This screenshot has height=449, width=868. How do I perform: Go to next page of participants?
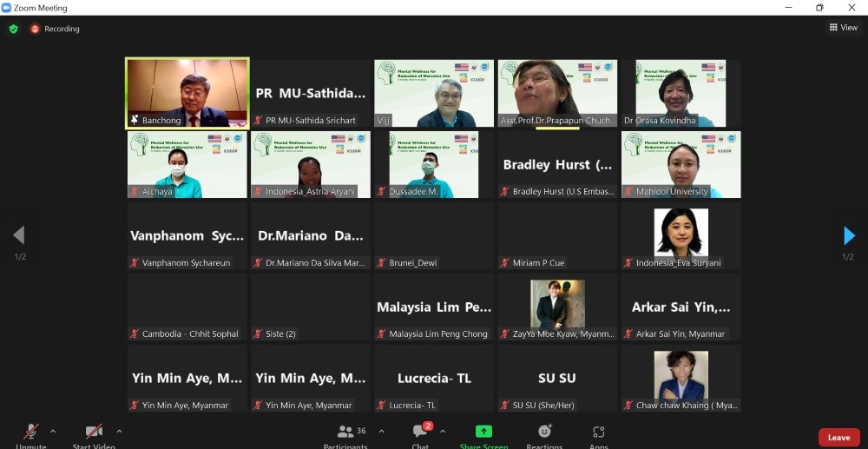[849, 235]
